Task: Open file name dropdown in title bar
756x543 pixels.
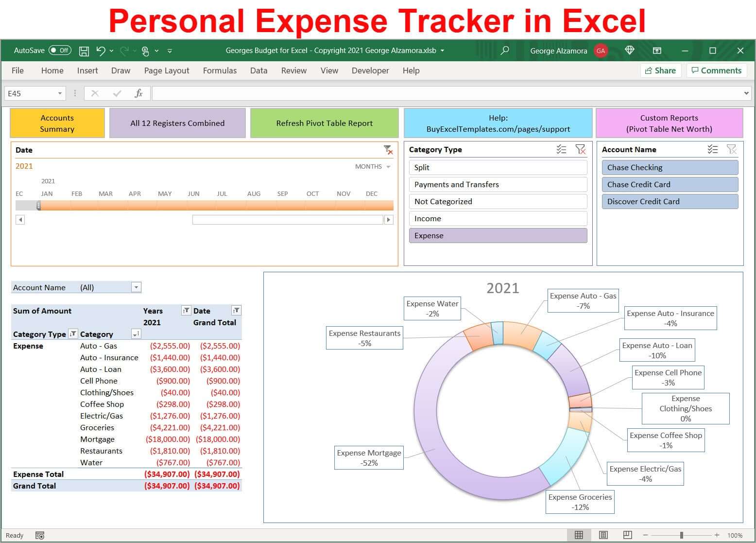Action: pos(442,51)
